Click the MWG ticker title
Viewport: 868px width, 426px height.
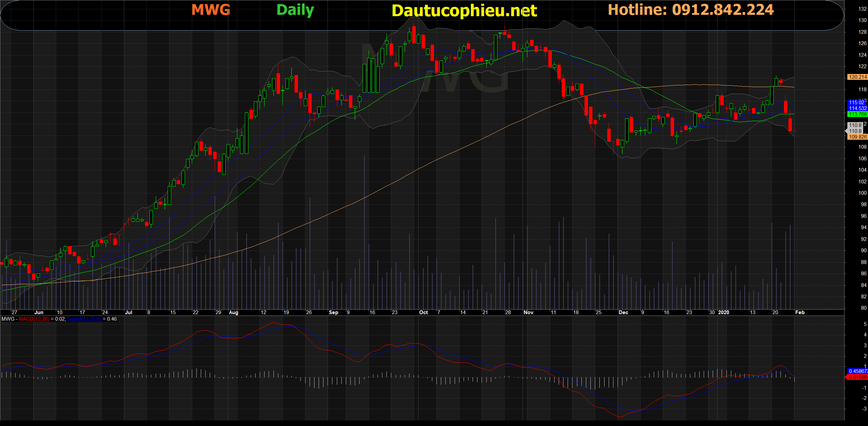click(211, 10)
